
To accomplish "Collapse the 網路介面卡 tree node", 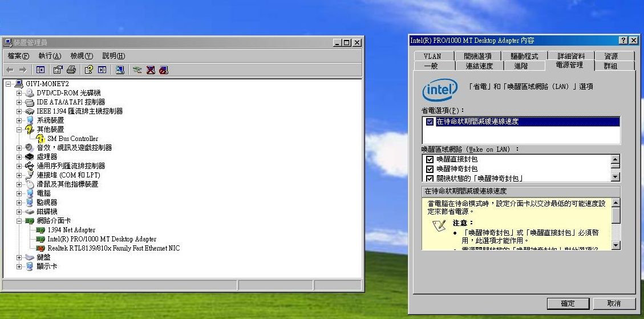I will tap(19, 221).
